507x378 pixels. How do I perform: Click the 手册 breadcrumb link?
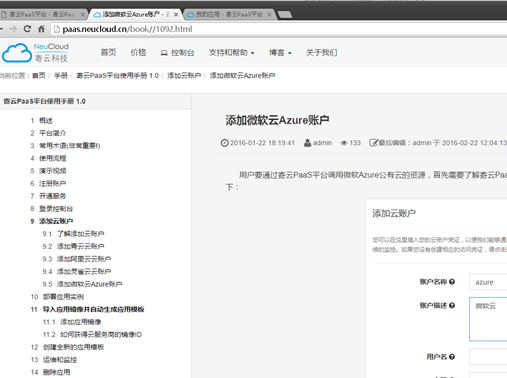point(61,76)
